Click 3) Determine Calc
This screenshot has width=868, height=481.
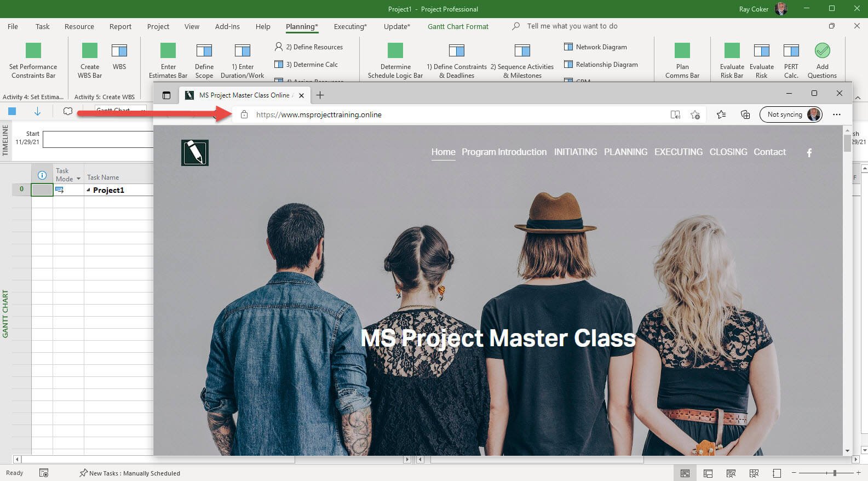[x=306, y=65]
